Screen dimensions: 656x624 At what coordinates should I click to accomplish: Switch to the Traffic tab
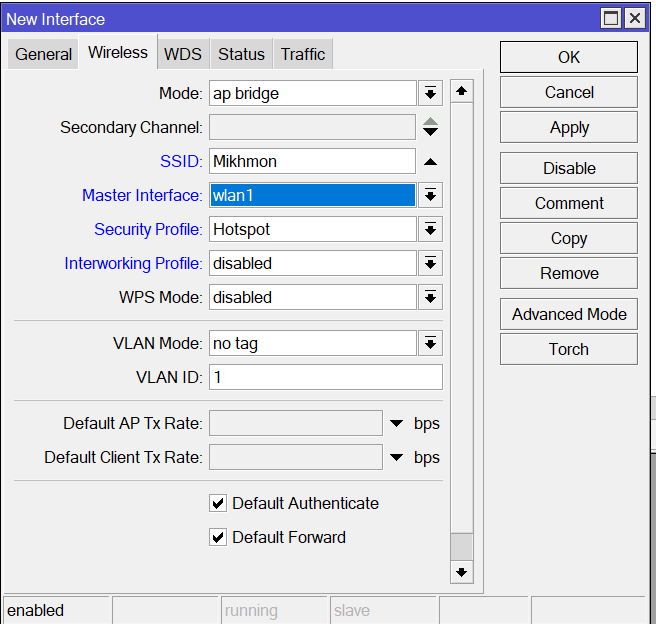303,54
